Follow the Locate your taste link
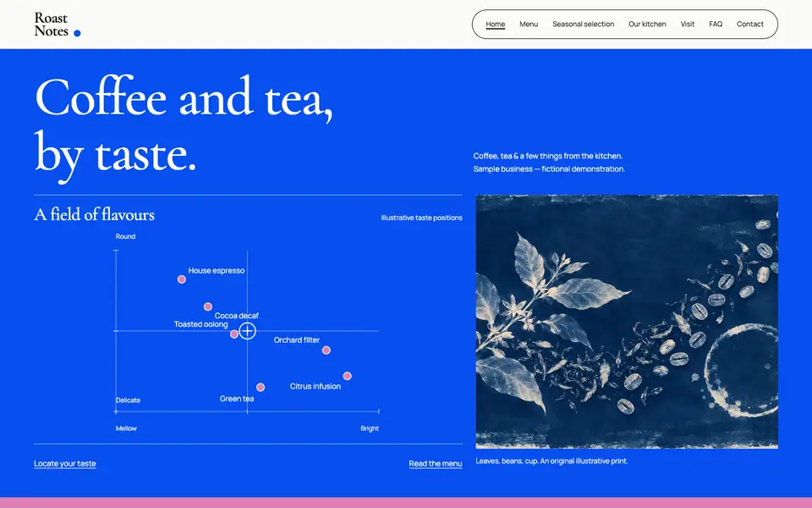The width and height of the screenshot is (812, 508). coord(65,463)
